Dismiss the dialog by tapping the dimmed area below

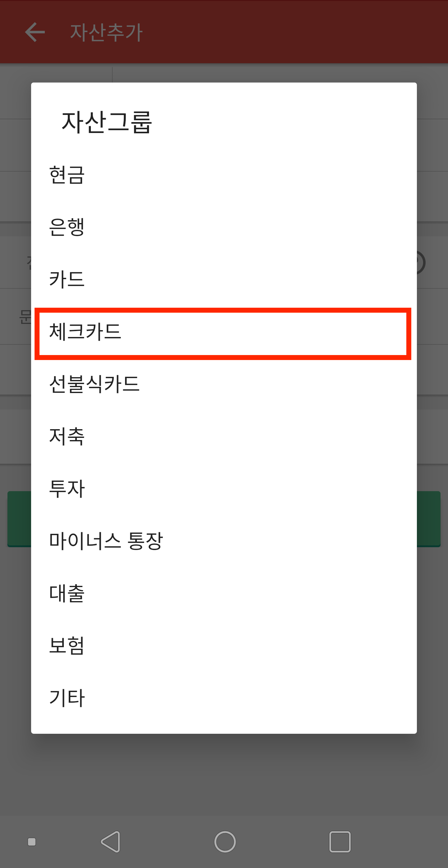(x=224, y=775)
